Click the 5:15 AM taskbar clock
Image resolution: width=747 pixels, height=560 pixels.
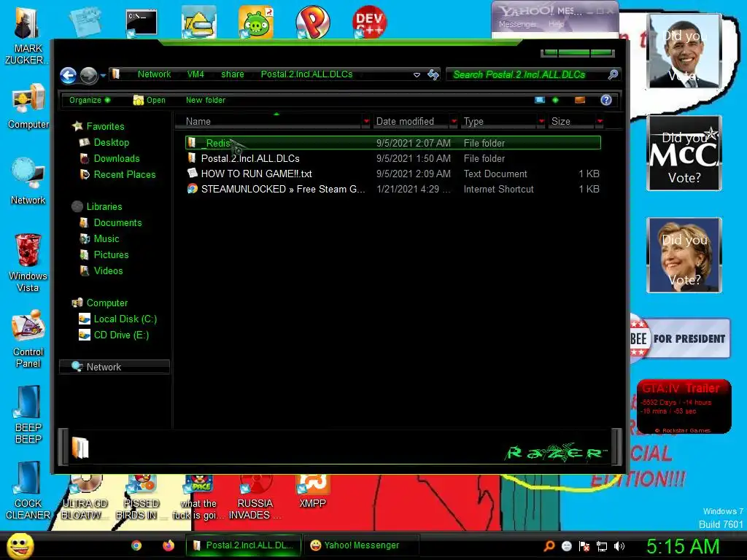point(683,546)
